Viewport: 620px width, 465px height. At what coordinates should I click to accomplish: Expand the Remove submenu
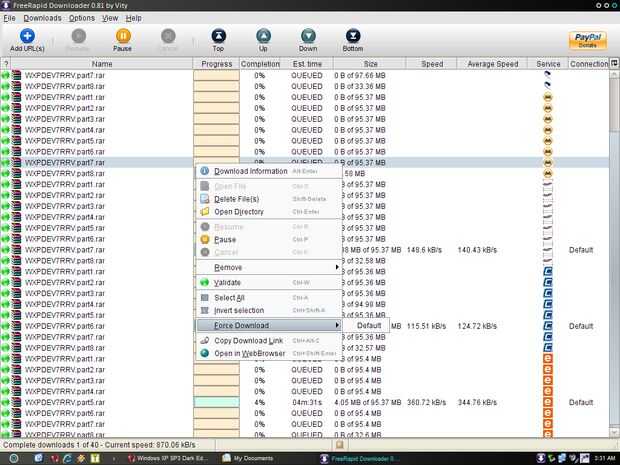pos(269,267)
